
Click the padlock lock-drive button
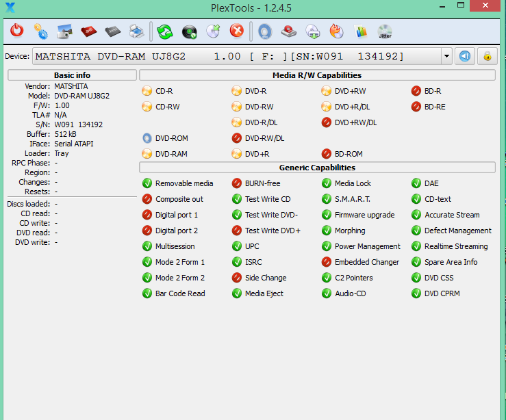click(x=488, y=56)
